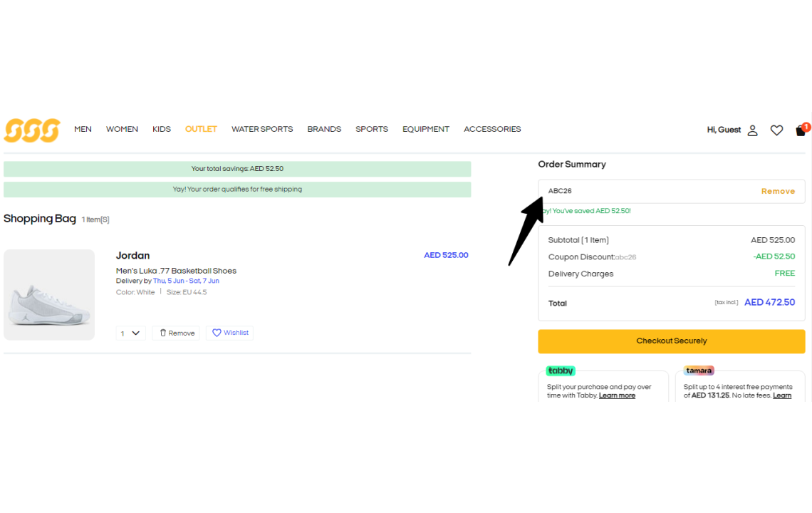Click the item price AED 525.00

(x=446, y=255)
